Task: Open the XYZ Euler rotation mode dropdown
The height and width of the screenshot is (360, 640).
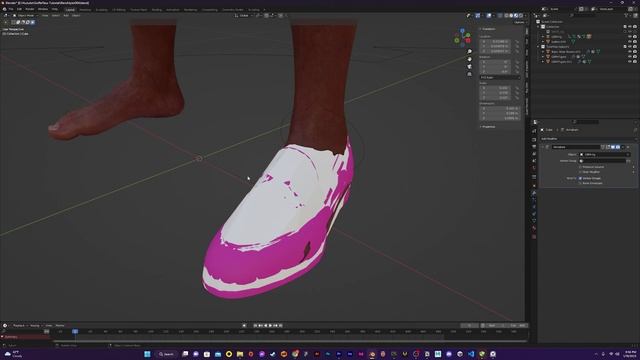Action: [500, 77]
